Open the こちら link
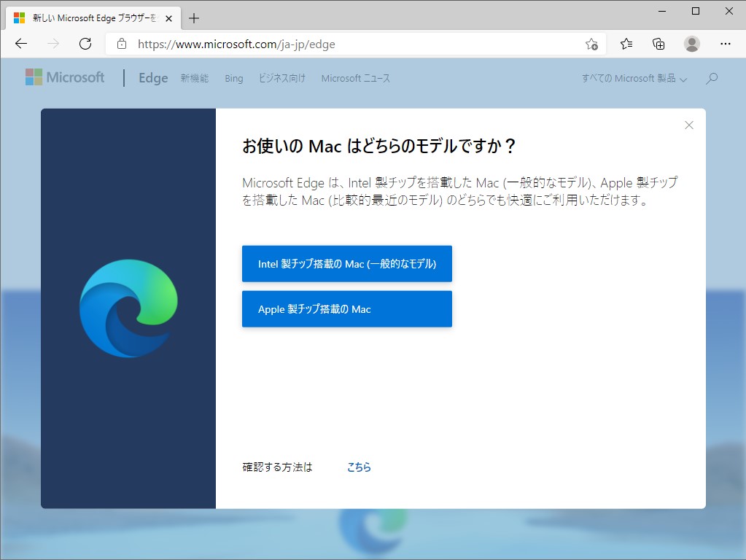The width and height of the screenshot is (746, 560). pyautogui.click(x=358, y=467)
